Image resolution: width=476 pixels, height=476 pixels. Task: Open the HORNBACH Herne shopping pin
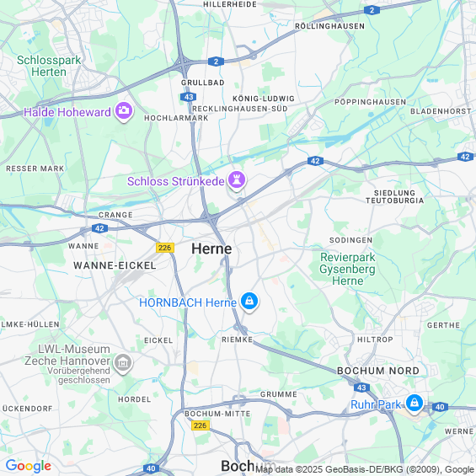tap(249, 302)
